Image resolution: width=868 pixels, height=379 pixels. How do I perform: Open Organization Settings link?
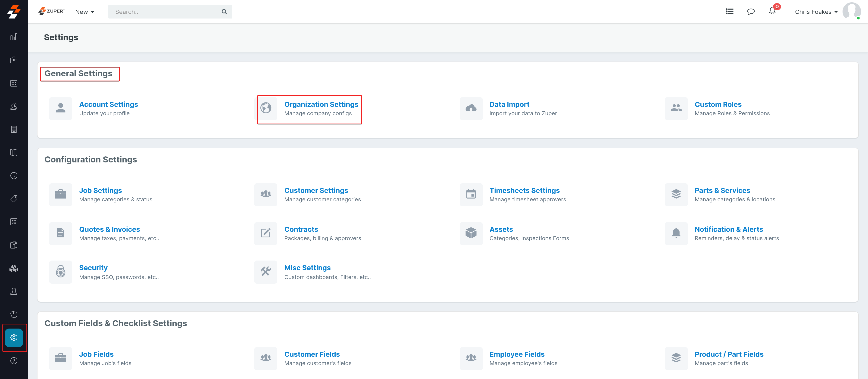pyautogui.click(x=321, y=104)
